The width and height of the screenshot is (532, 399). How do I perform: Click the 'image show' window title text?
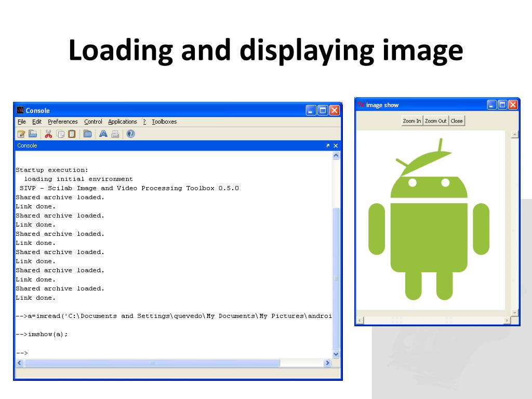point(382,105)
